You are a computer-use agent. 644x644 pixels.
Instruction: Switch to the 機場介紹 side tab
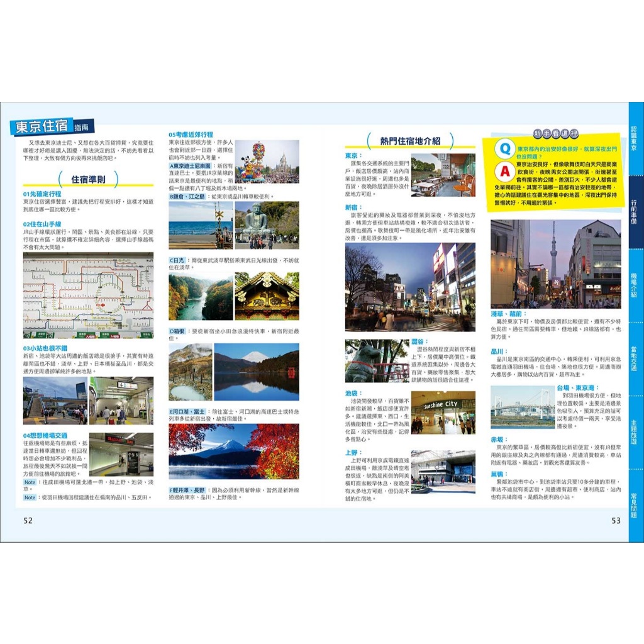click(x=635, y=286)
